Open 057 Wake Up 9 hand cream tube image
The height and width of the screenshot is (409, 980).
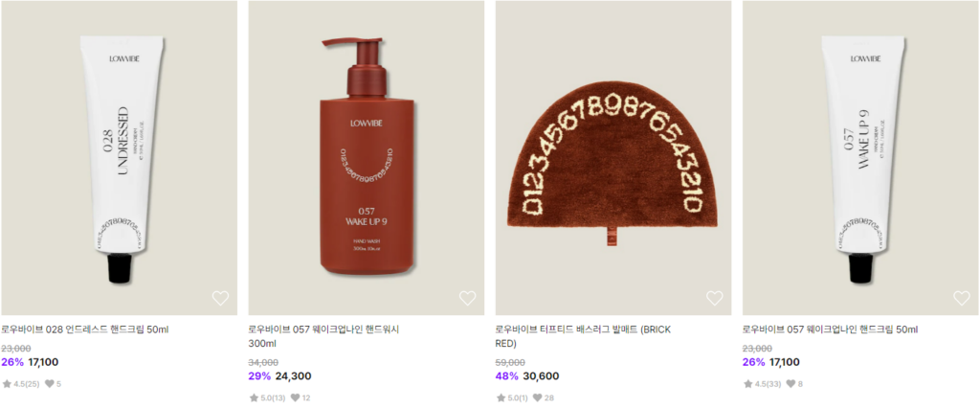tap(860, 158)
